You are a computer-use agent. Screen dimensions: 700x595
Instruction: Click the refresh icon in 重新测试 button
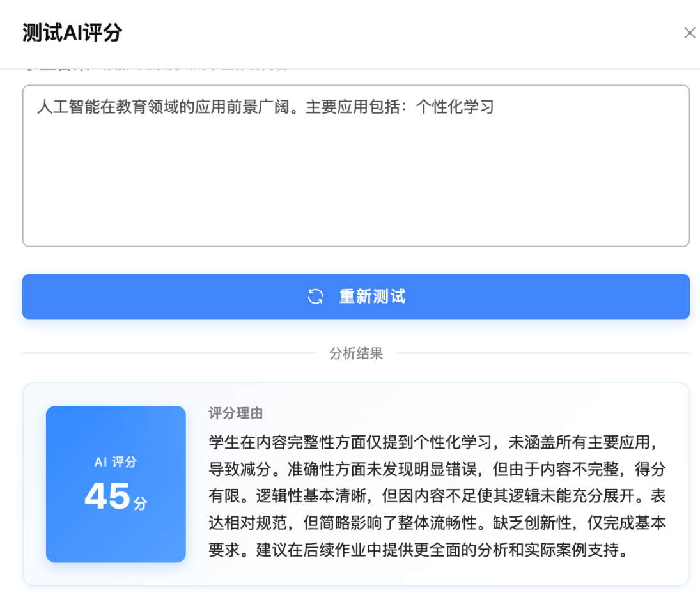315,297
